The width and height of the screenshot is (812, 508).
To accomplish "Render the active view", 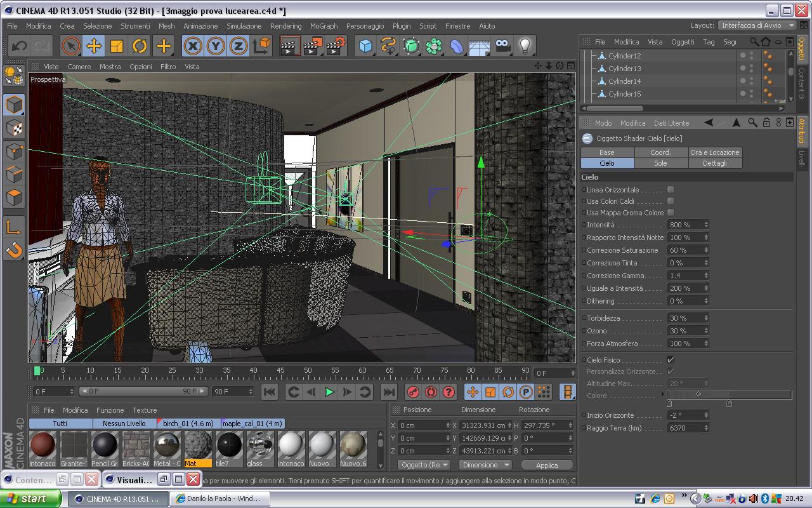I will (289, 46).
